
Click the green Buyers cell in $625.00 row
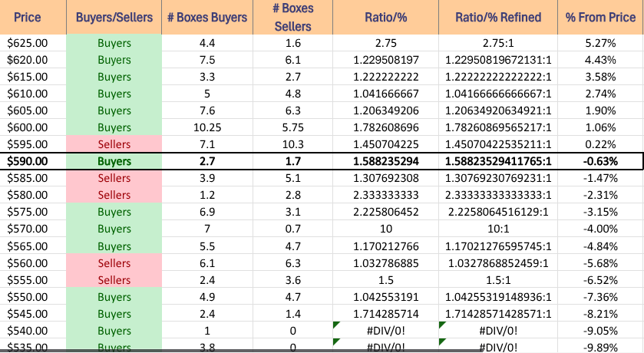click(114, 43)
